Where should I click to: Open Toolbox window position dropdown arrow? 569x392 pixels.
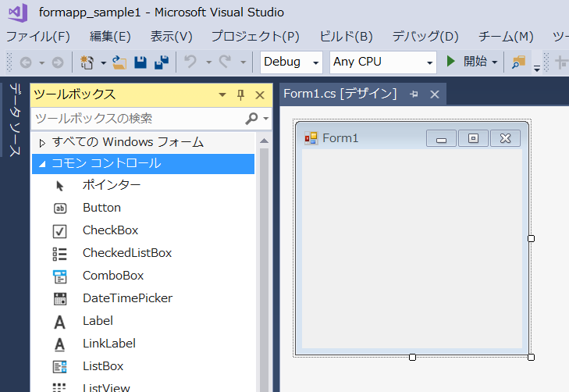[222, 95]
